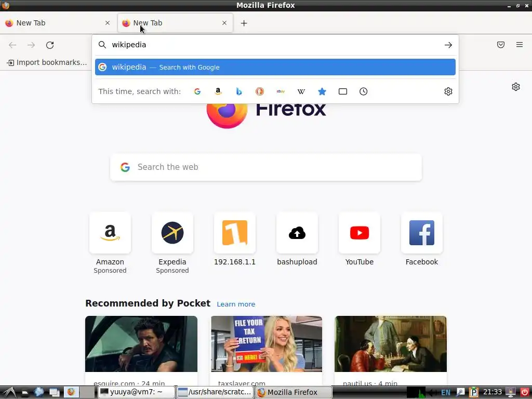Click the Pocket 'Learn more' link
532x399 pixels.
coord(236,304)
